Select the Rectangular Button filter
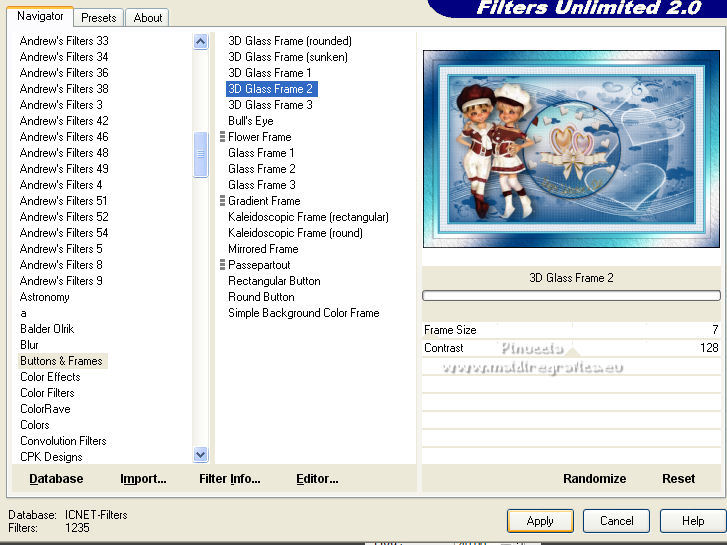Image resolution: width=727 pixels, height=545 pixels. (x=274, y=281)
